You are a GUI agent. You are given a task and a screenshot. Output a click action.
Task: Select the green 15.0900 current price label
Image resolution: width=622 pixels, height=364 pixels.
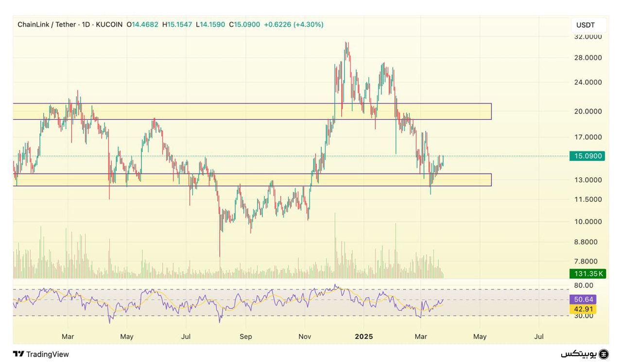(588, 156)
